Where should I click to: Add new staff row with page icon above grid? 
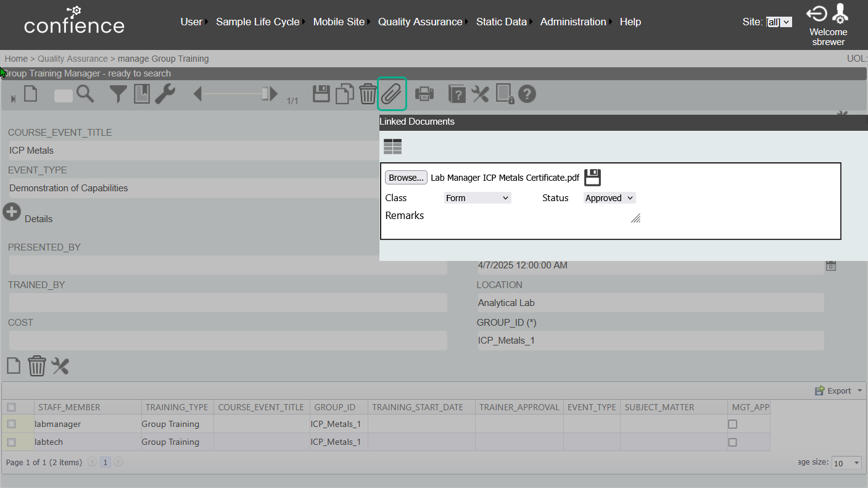(14, 366)
